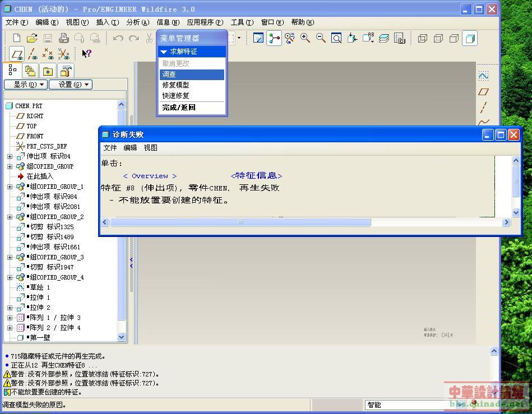The image size is (532, 414).
Task: Expand 组COPIED_GROUP_1 tree node
Action: (x=10, y=187)
